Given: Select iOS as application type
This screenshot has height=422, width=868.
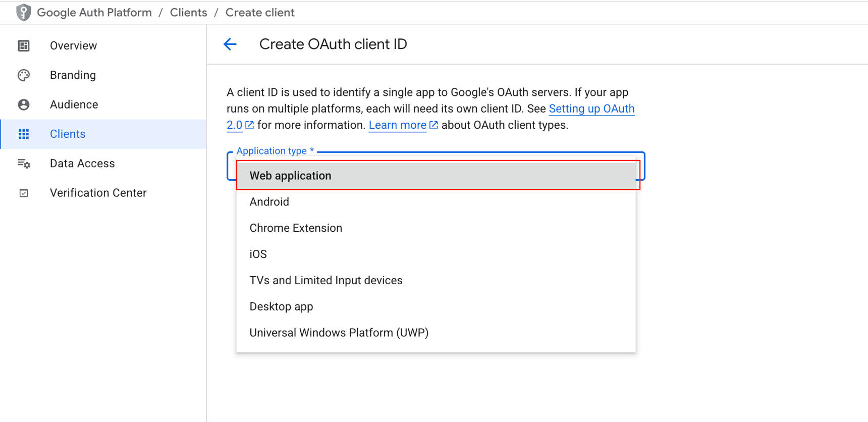Looking at the screenshot, I should pyautogui.click(x=258, y=254).
